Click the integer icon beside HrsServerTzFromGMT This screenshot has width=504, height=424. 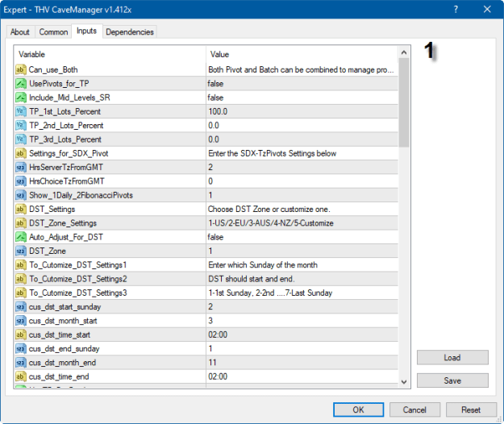point(21,168)
